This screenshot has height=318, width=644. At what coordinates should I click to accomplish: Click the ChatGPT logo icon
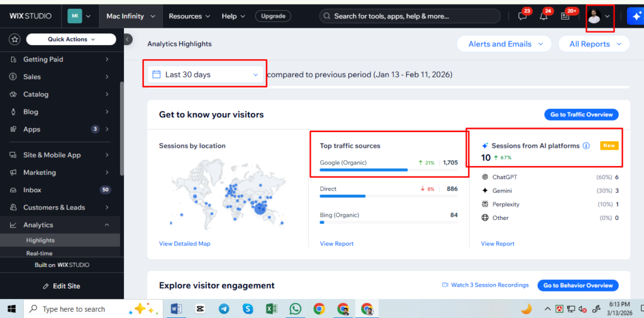tap(485, 177)
